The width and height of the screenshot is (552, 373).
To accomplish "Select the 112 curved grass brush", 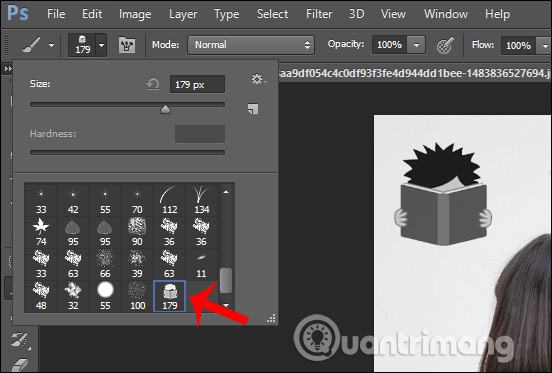I will pos(169,201).
